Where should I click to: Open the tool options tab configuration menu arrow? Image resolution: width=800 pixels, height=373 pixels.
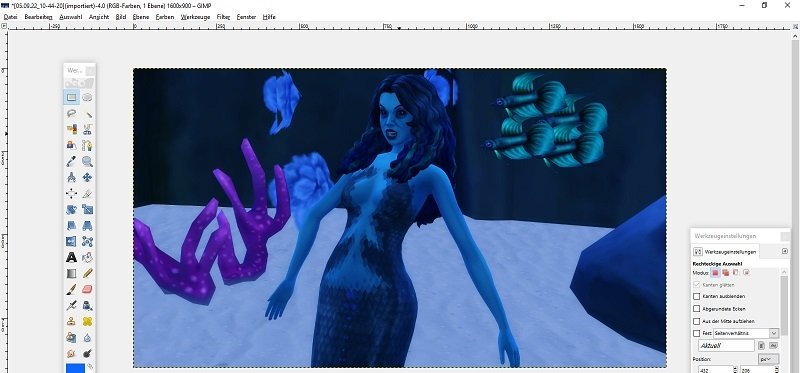point(785,251)
